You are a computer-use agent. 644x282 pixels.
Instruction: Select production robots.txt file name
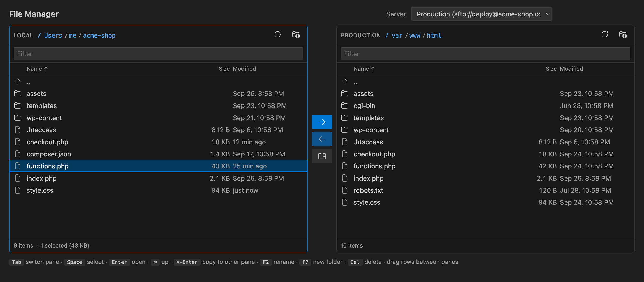pyautogui.click(x=368, y=190)
